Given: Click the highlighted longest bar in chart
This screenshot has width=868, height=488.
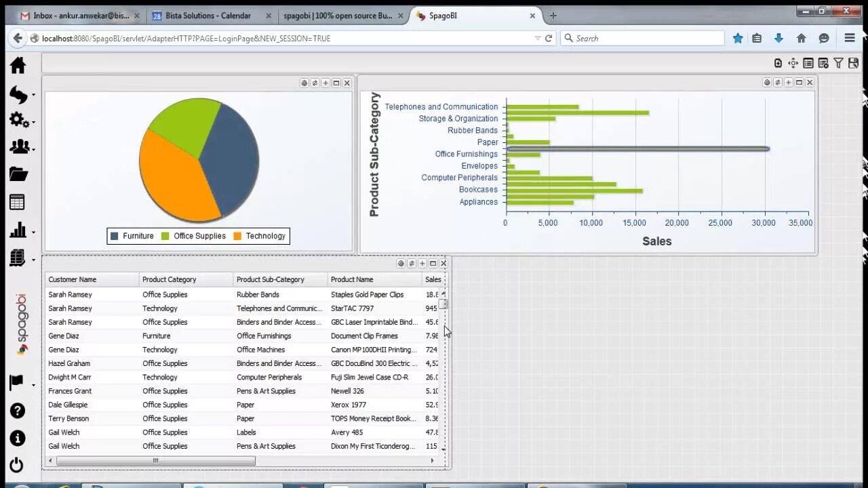Looking at the screenshot, I should point(637,148).
